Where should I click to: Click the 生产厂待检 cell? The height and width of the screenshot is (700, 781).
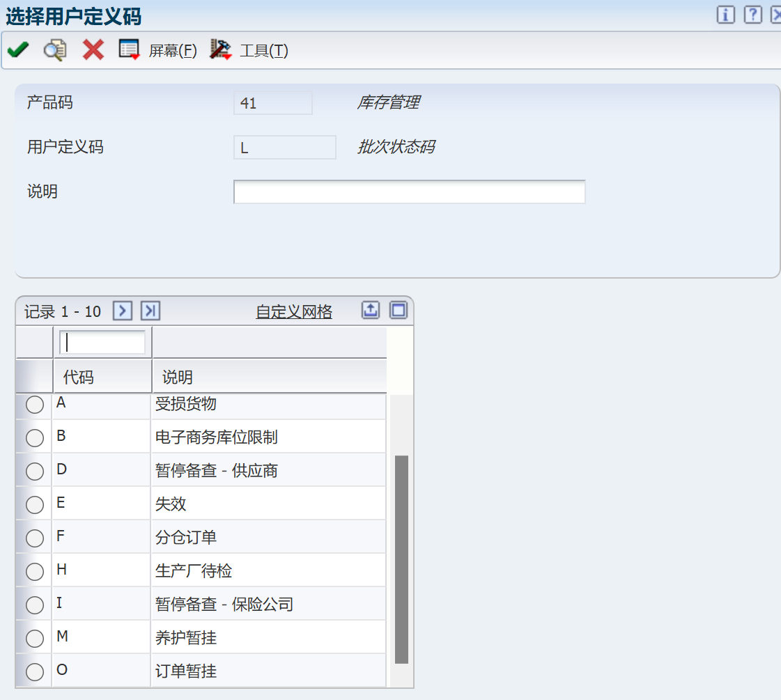click(x=268, y=570)
